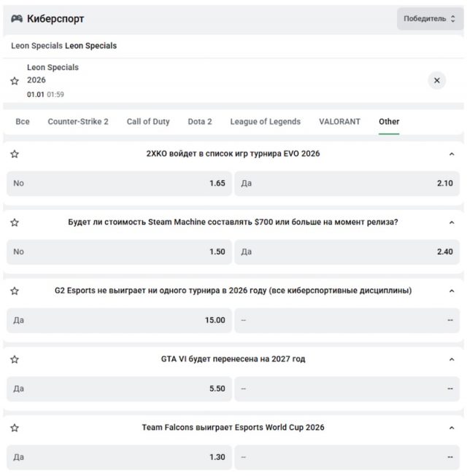Bet Да at 2.40 on Steam Machine

coord(347,252)
